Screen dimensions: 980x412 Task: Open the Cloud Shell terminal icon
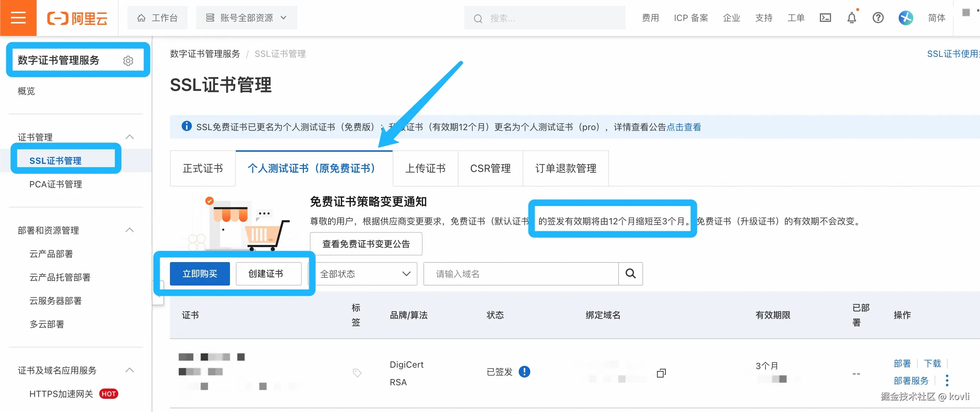825,18
